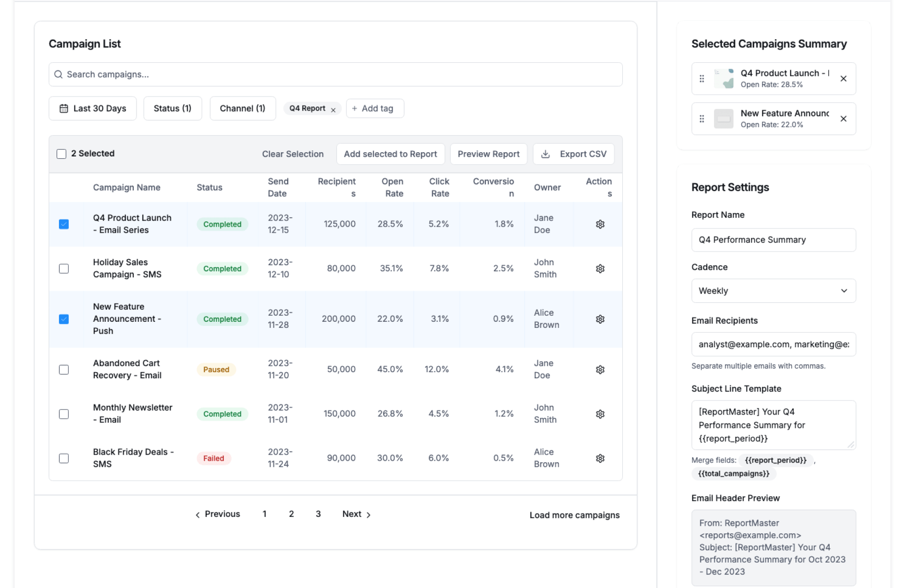Click Add selected to Report button

pyautogui.click(x=390, y=154)
